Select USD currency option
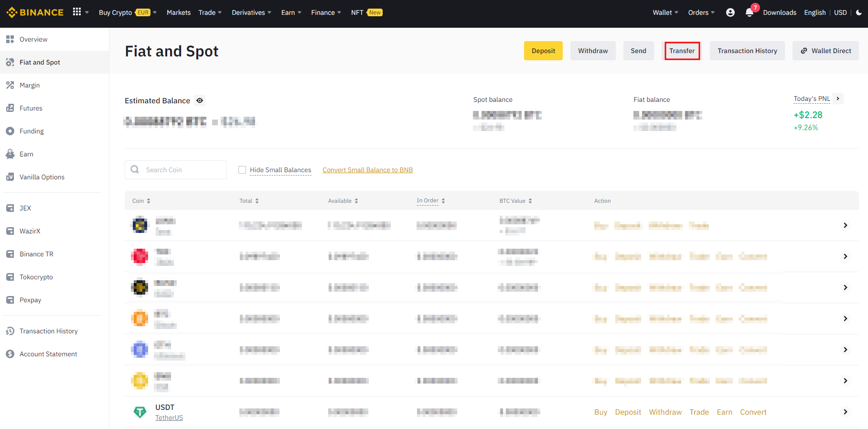The height and width of the screenshot is (429, 868). click(840, 12)
